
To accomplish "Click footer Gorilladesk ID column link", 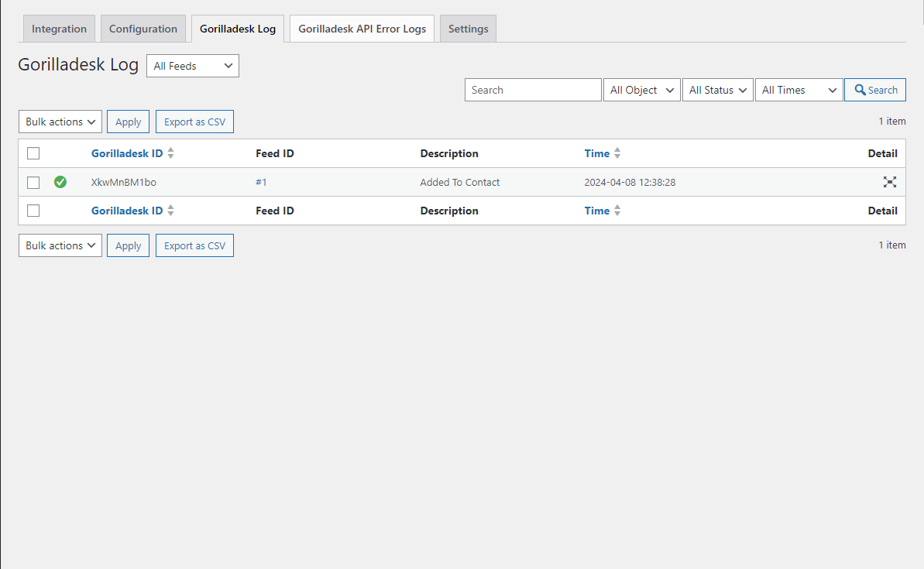I will coord(127,211).
